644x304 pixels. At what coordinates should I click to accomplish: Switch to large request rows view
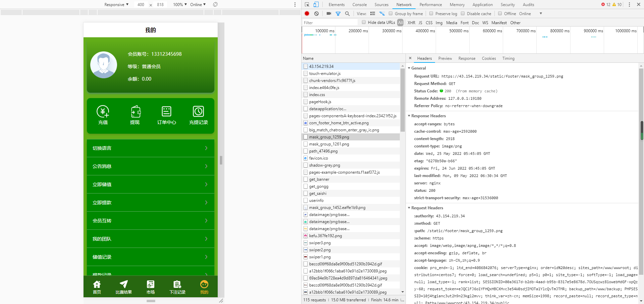tap(373, 13)
